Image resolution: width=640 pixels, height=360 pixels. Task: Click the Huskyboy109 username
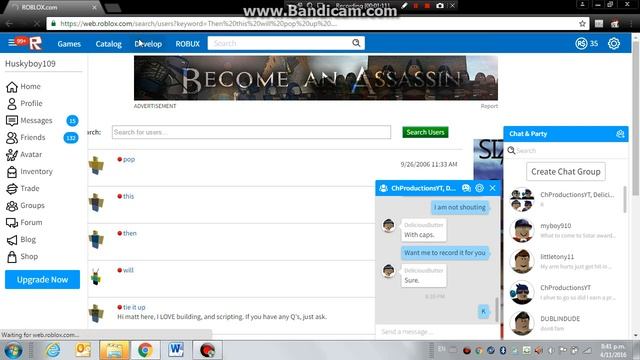(30, 64)
